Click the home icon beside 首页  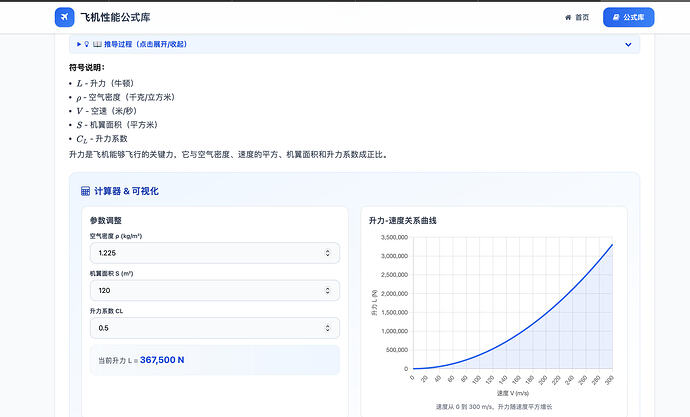pos(569,18)
